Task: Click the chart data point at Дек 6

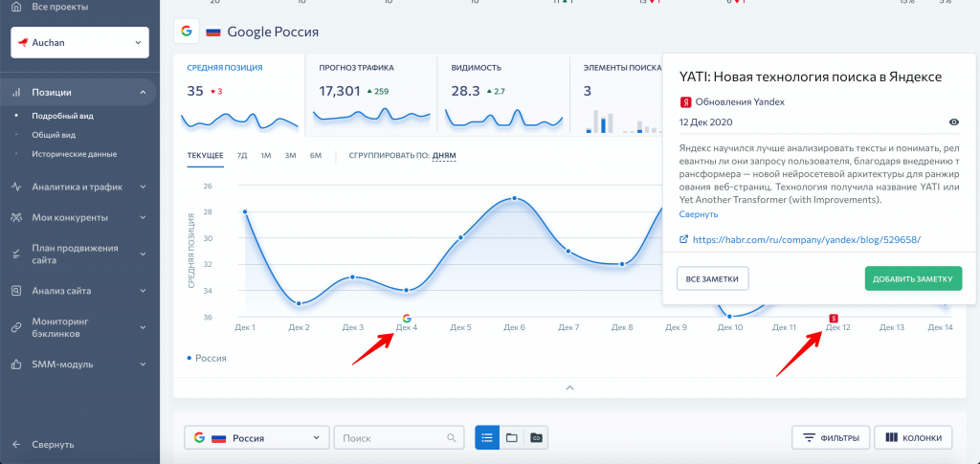Action: click(514, 198)
